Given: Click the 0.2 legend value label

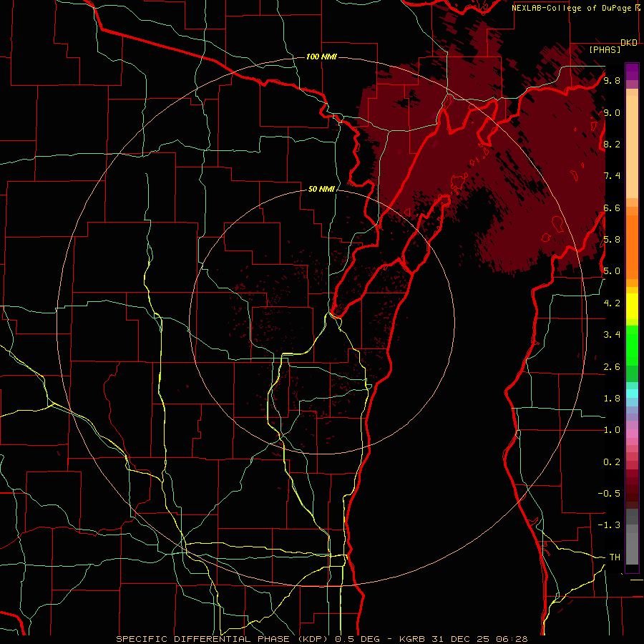Looking at the screenshot, I should point(612,462).
